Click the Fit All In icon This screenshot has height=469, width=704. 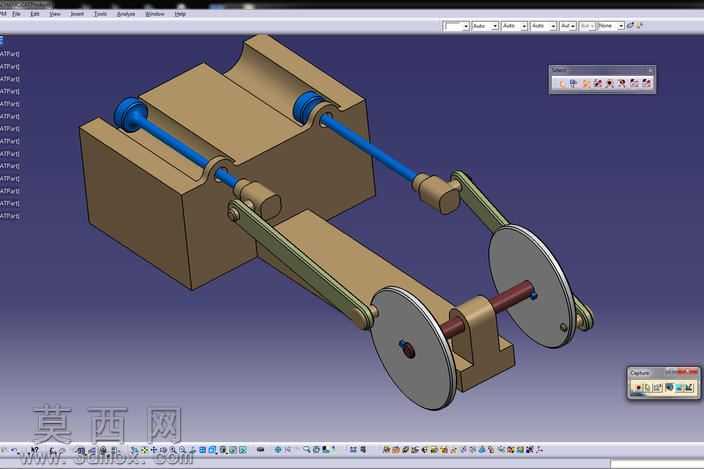point(145,450)
